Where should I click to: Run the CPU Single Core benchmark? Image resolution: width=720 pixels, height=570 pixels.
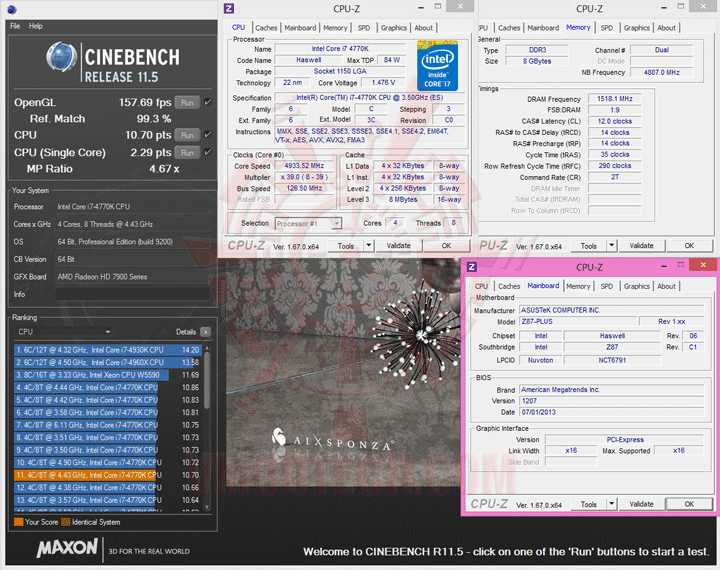click(187, 152)
